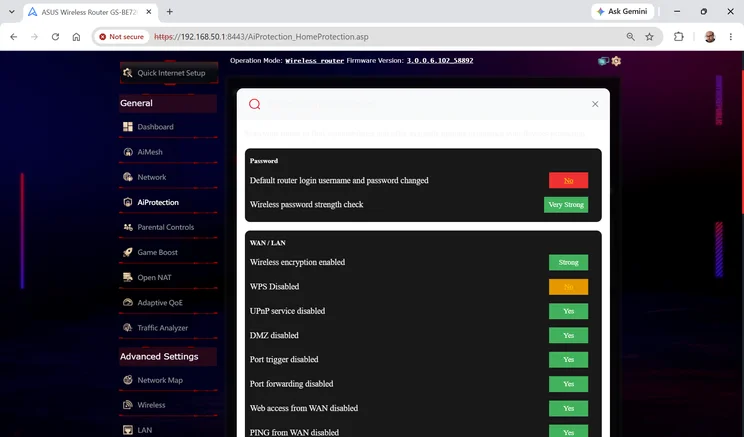744x437 pixels.
Task: Click Strong wireless encryption status
Action: coord(568,262)
